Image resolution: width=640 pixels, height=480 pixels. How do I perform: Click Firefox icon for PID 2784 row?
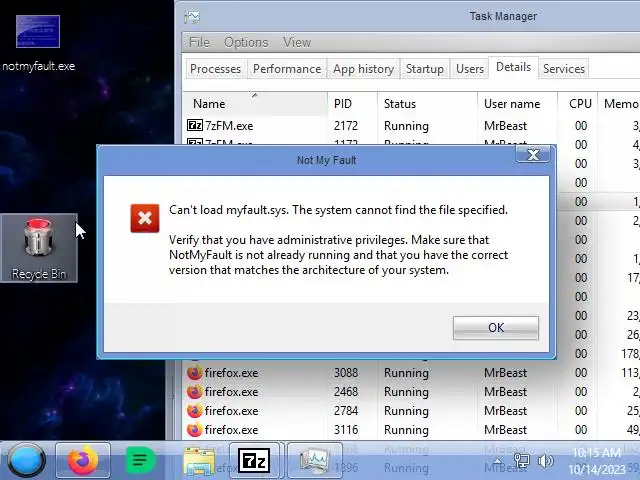(x=194, y=411)
